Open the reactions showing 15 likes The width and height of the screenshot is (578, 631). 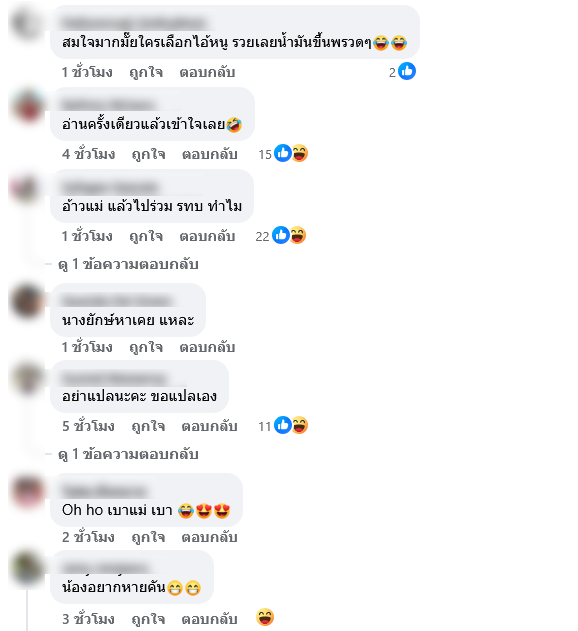[283, 153]
